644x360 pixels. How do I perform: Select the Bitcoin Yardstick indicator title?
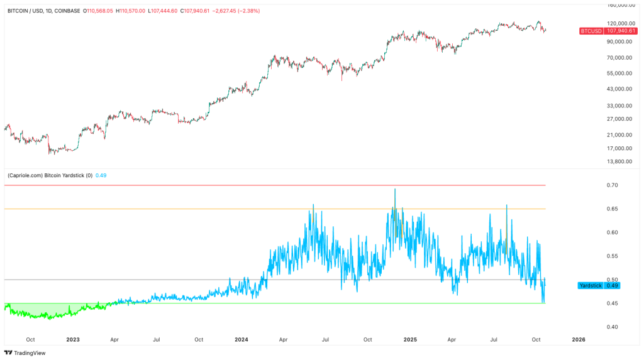[50, 175]
